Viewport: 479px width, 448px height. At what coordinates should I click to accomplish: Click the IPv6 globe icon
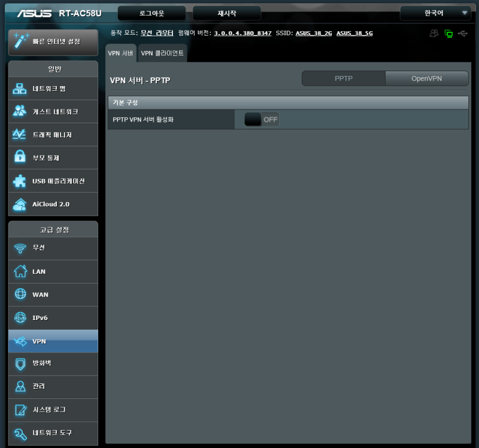point(20,318)
